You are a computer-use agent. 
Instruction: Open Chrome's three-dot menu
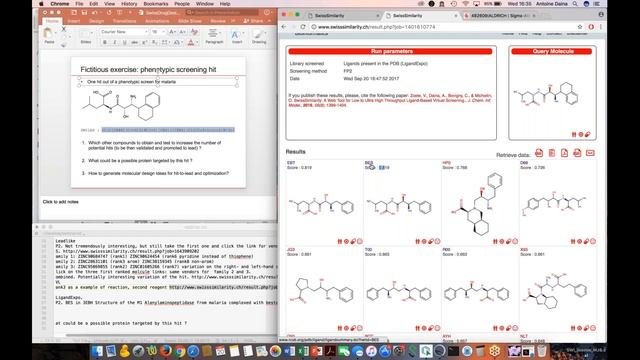click(601, 27)
